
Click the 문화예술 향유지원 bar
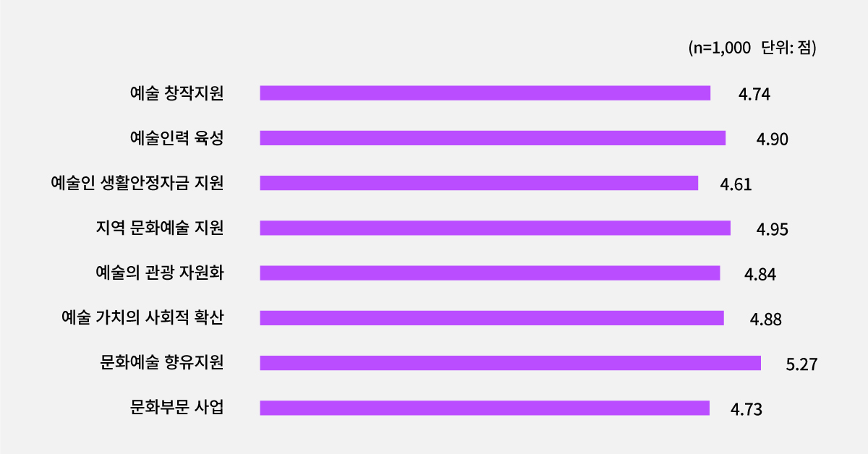(x=510, y=363)
